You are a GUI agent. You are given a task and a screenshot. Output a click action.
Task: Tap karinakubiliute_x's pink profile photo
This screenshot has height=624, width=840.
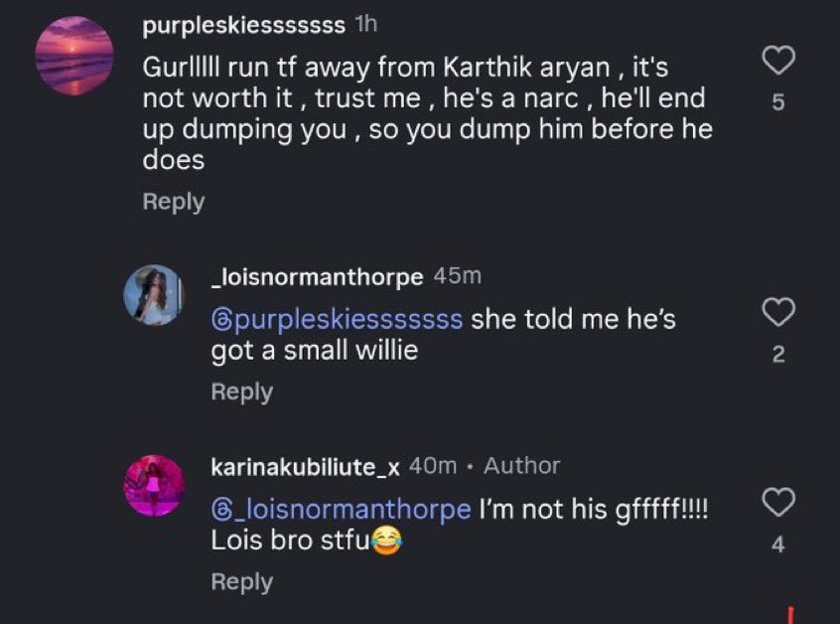[x=153, y=486]
